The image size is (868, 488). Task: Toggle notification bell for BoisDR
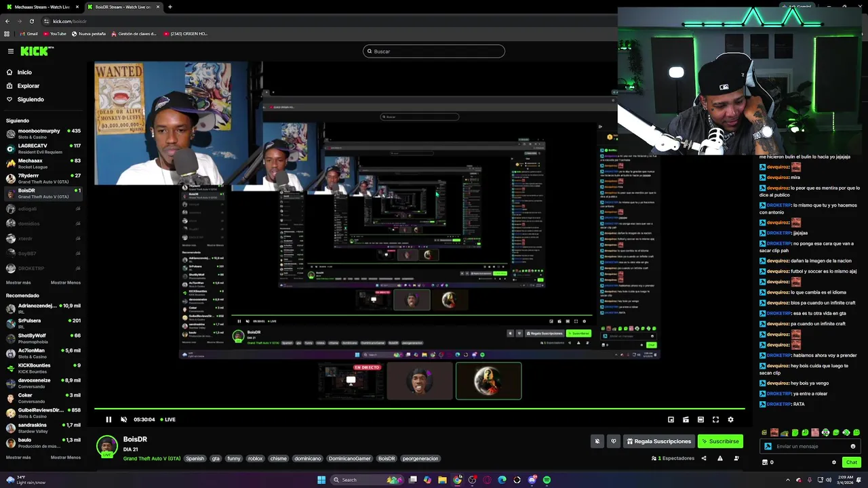(597, 441)
